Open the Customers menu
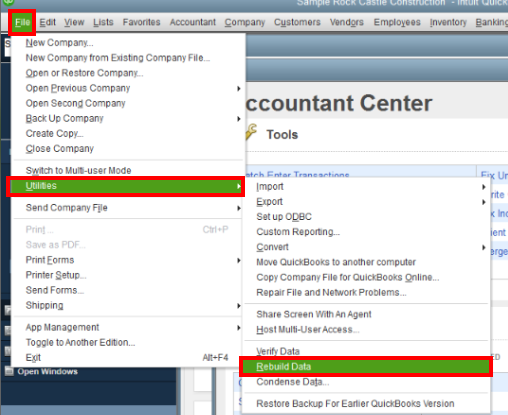Image resolution: width=508 pixels, height=415 pixels. [297, 22]
